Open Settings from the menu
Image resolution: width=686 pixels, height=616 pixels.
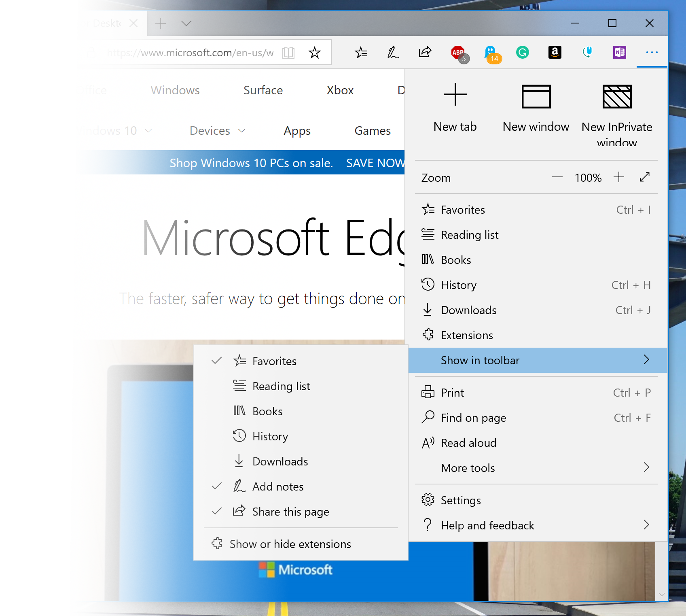pos(461,500)
